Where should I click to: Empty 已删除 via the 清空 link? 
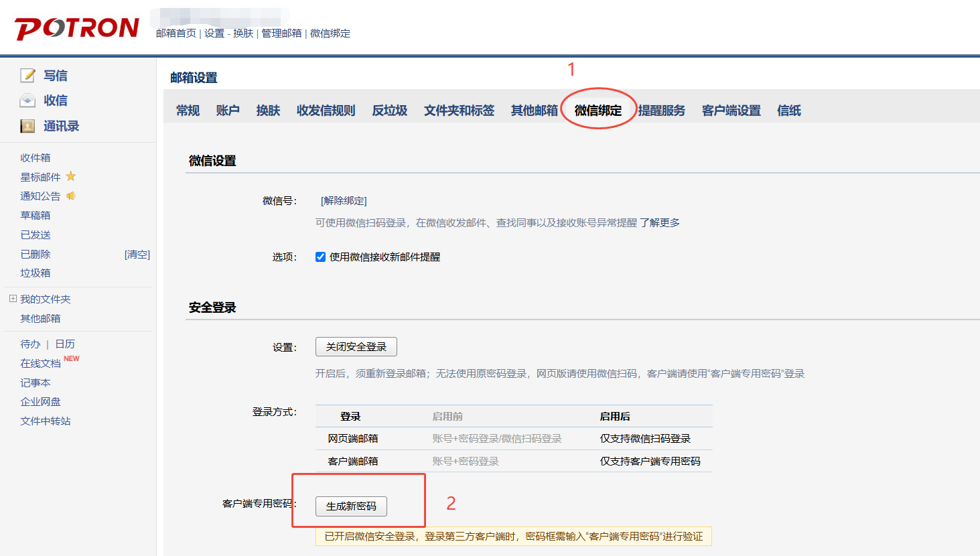point(138,254)
